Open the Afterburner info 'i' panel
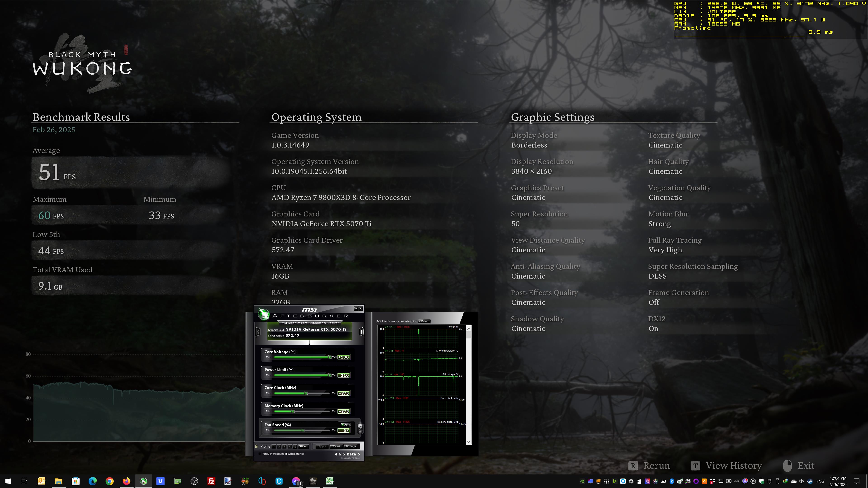The image size is (868, 488). [x=362, y=332]
